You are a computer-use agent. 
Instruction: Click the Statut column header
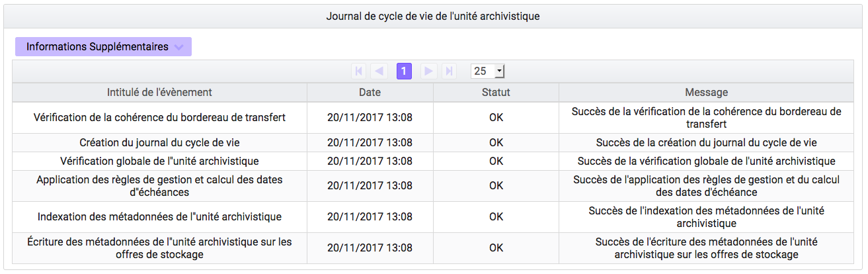pyautogui.click(x=496, y=93)
